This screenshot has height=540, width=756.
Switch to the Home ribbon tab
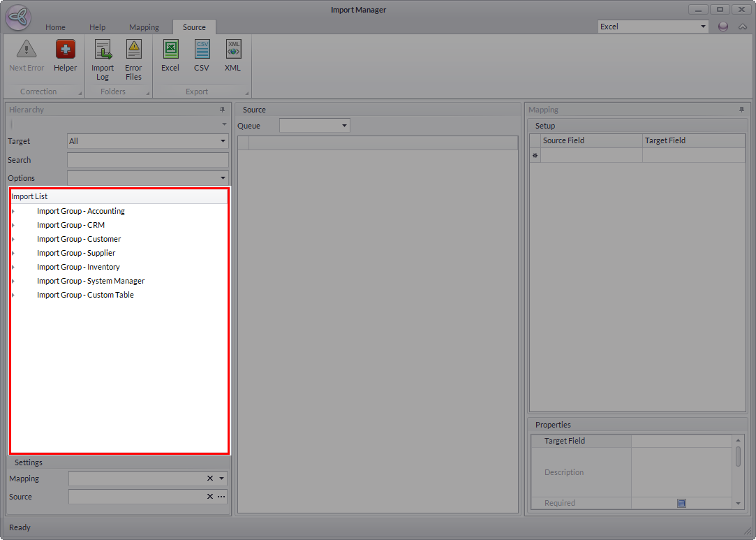55,27
